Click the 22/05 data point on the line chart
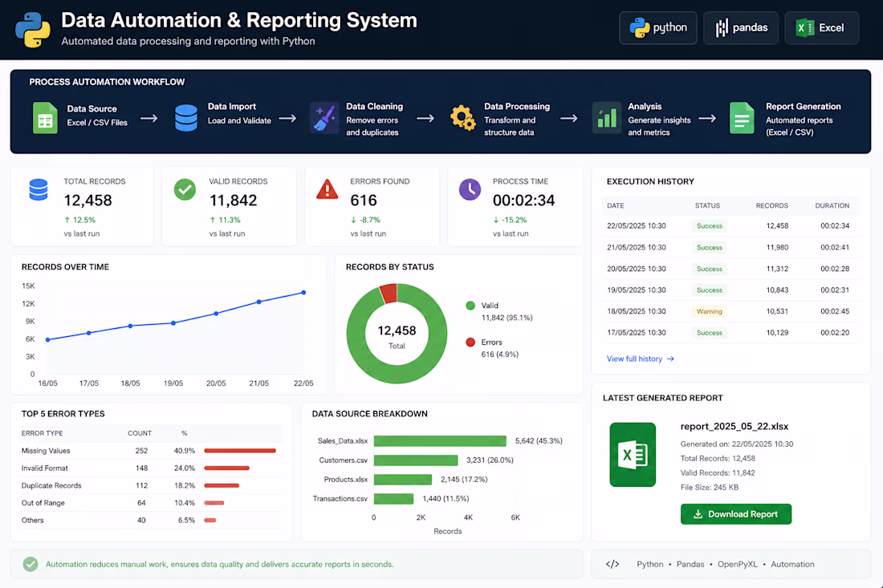 click(x=303, y=293)
